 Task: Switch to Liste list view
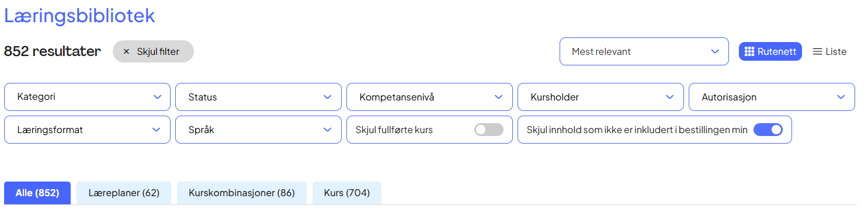coord(829,51)
